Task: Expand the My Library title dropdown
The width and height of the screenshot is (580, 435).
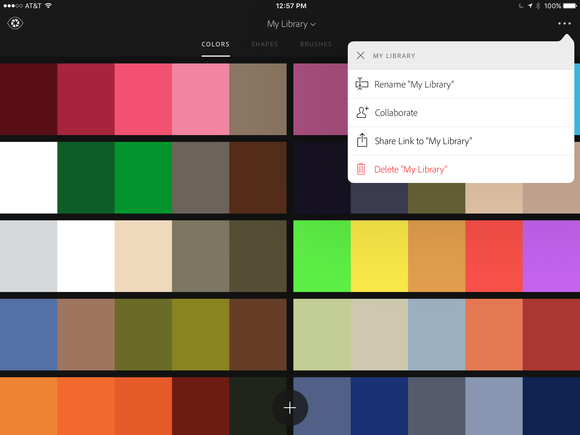Action: click(x=291, y=24)
